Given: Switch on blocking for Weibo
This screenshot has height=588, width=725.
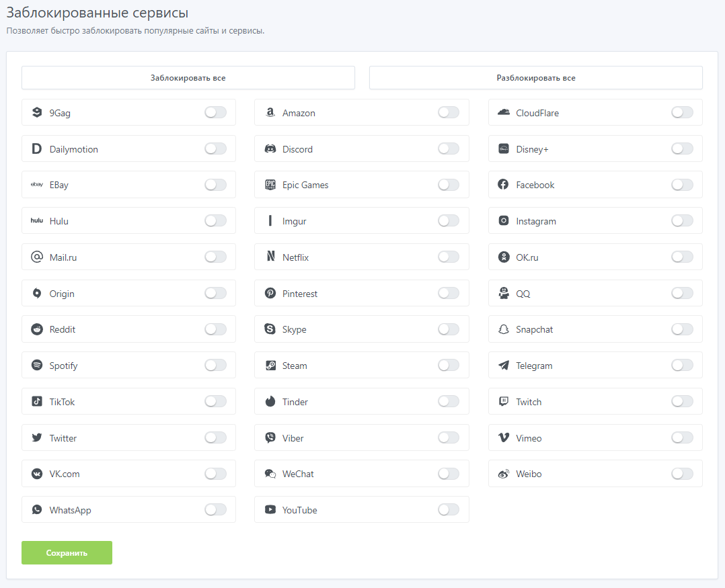Looking at the screenshot, I should click(x=683, y=474).
